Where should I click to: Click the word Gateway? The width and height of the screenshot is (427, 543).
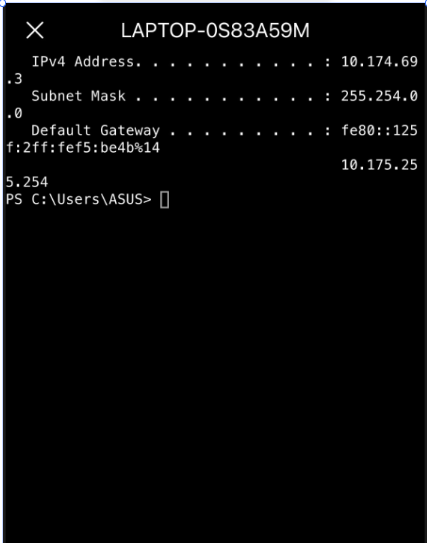tap(130, 131)
